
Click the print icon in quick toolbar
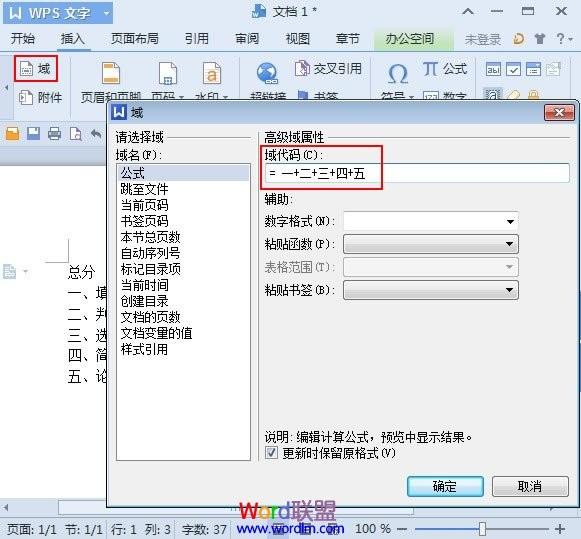54,133
